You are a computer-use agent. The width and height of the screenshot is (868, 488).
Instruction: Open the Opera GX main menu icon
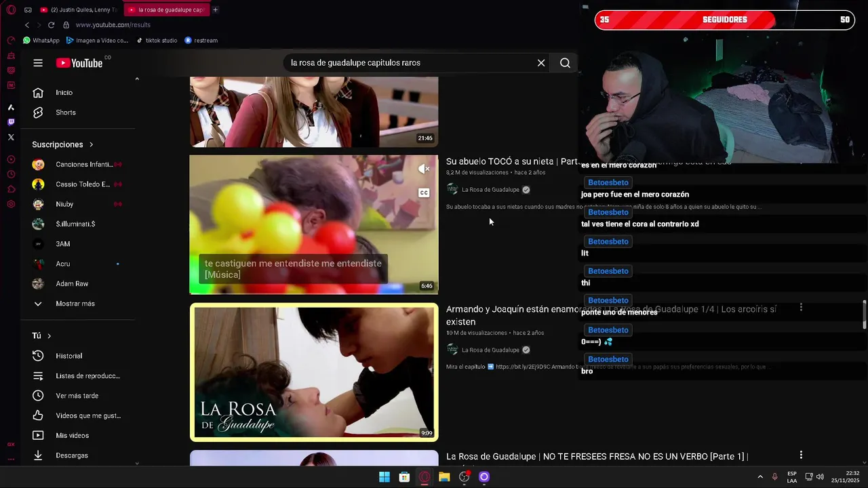click(11, 10)
